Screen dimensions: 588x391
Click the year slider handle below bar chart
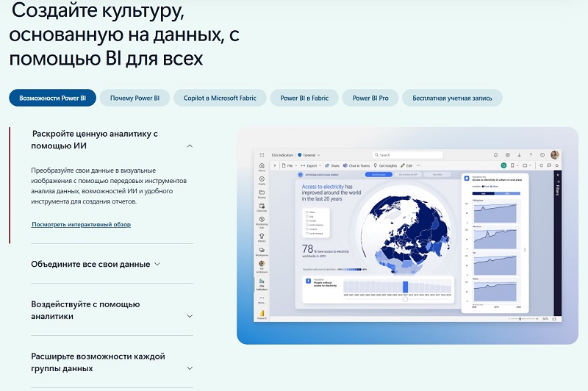pos(406,299)
